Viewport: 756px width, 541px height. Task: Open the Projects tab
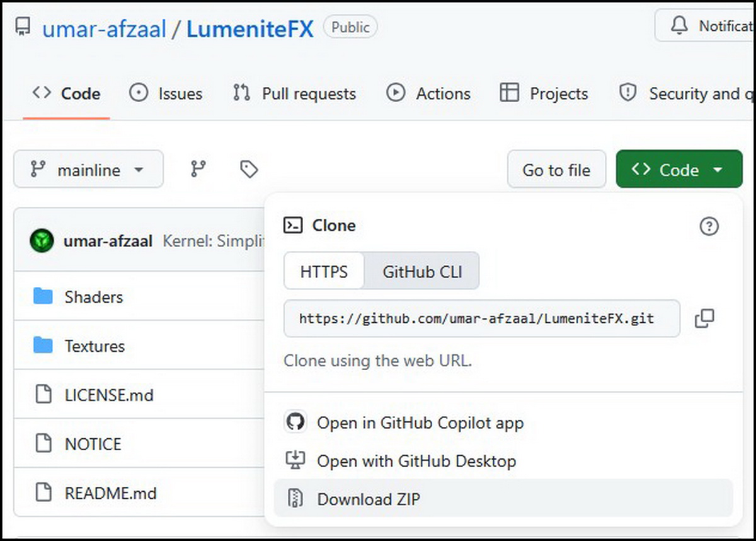pyautogui.click(x=544, y=93)
